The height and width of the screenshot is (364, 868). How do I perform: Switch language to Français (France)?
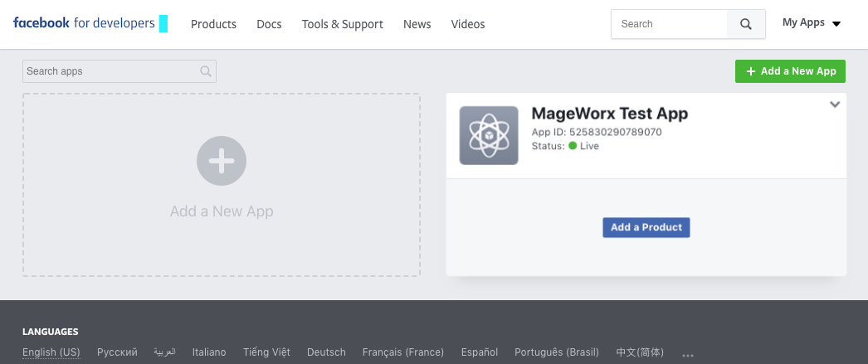(403, 352)
